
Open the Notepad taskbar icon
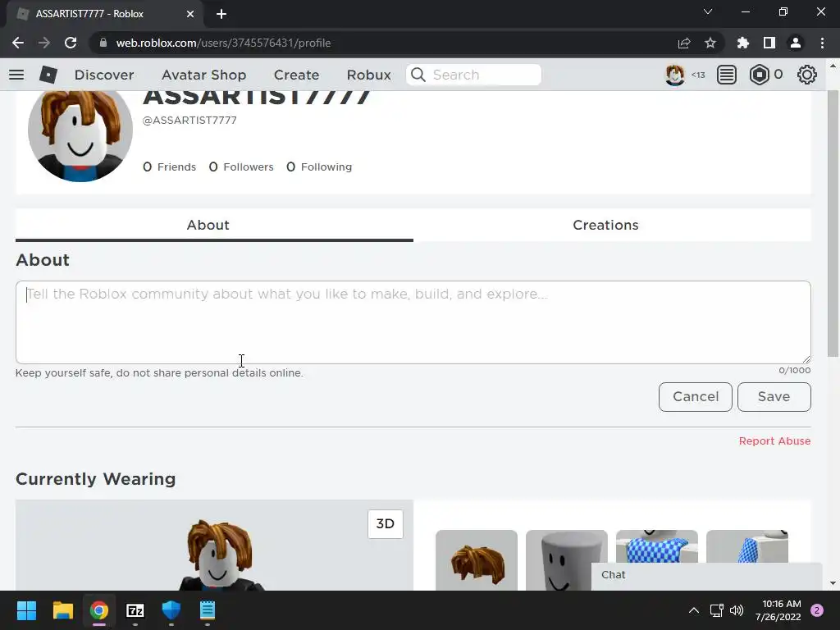coord(208,610)
